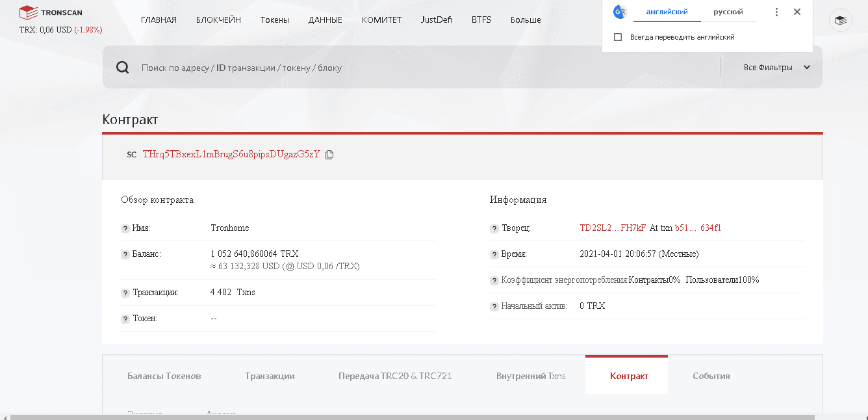The width and height of the screenshot is (868, 420).
Task: Select the 'русский' translation language tab
Action: 728,12
